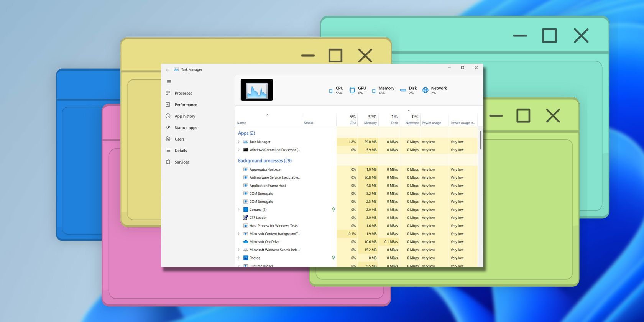Click the Performance sidebar icon
This screenshot has width=644, height=322.
pos(168,105)
